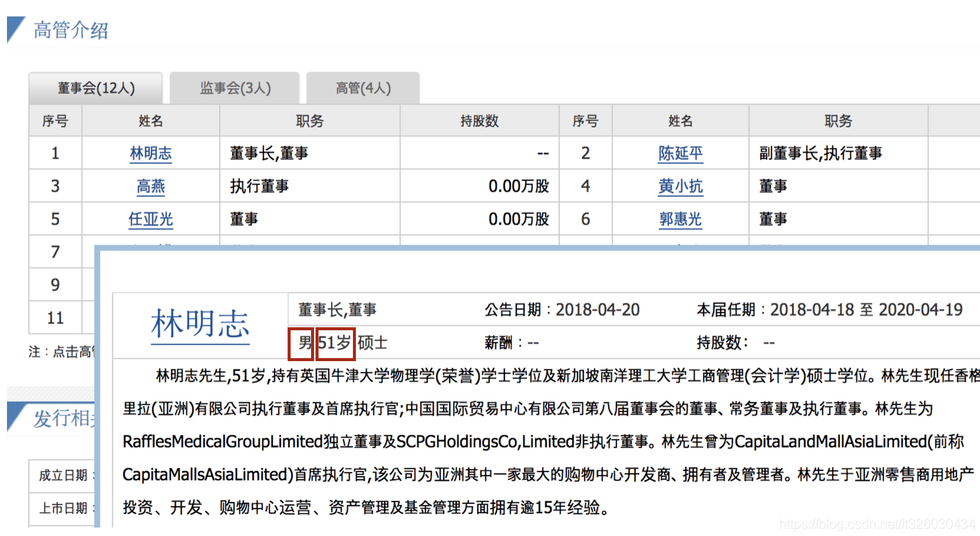The width and height of the screenshot is (980, 536).
Task: Click the 上市日期 label
Action: (63, 508)
